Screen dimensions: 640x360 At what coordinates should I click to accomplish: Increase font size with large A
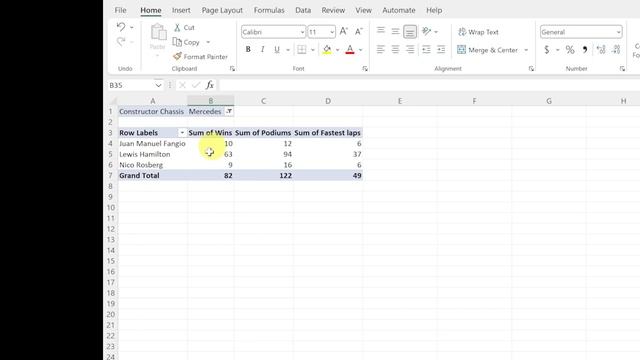tap(344, 31)
